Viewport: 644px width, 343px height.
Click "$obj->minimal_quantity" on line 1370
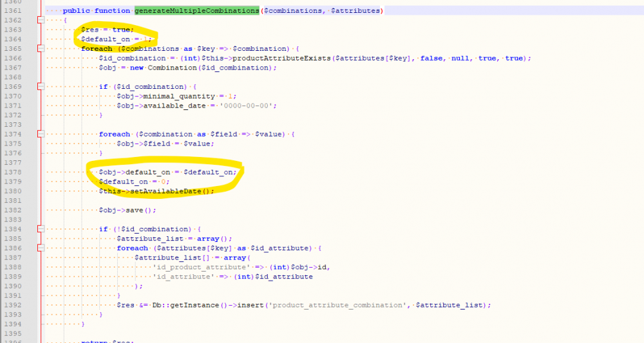point(166,96)
